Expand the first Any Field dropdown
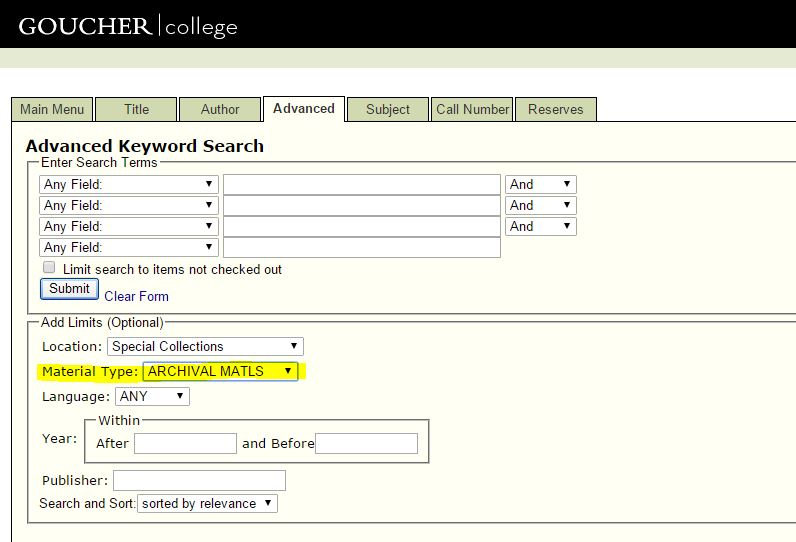The height and width of the screenshot is (542, 796). click(129, 184)
